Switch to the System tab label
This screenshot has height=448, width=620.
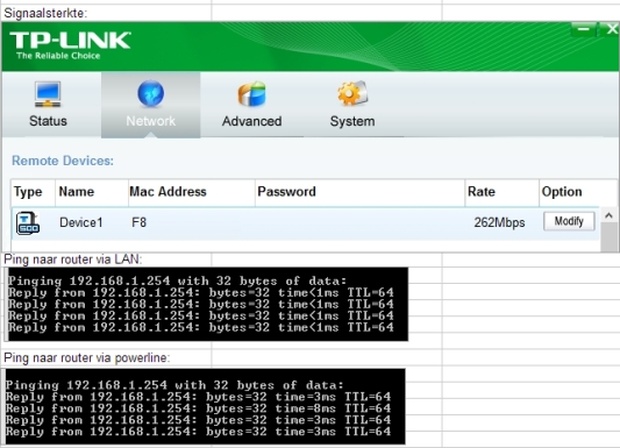(x=352, y=121)
